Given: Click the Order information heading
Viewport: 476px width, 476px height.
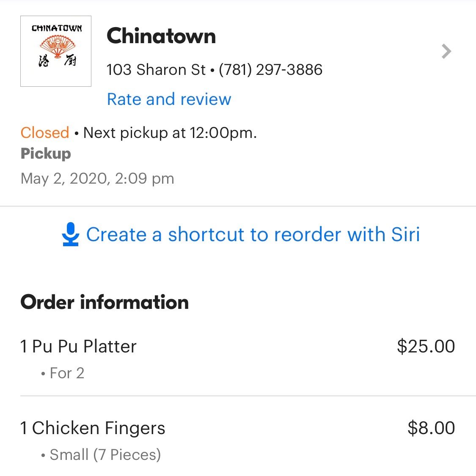Looking at the screenshot, I should [x=105, y=302].
